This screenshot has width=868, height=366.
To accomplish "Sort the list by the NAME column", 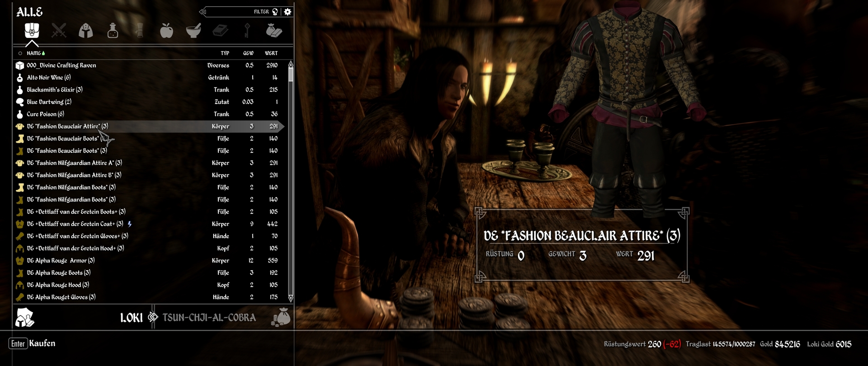I will pos(34,53).
